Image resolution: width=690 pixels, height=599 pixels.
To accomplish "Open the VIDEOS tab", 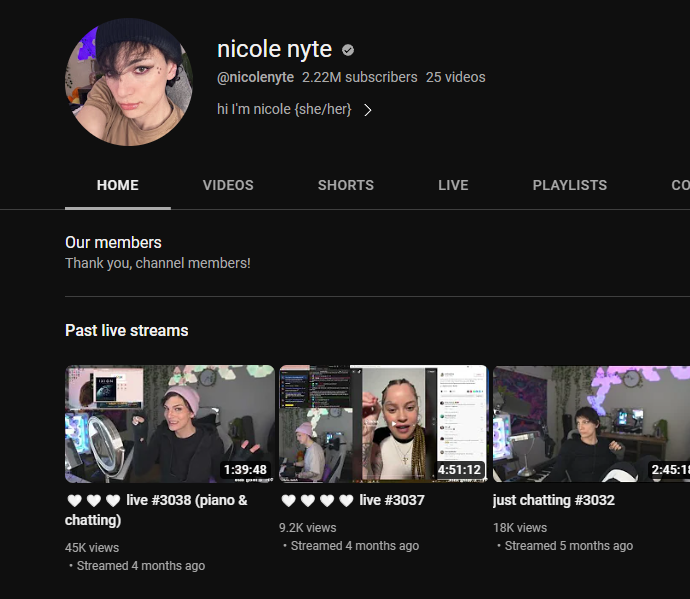I will pyautogui.click(x=228, y=185).
